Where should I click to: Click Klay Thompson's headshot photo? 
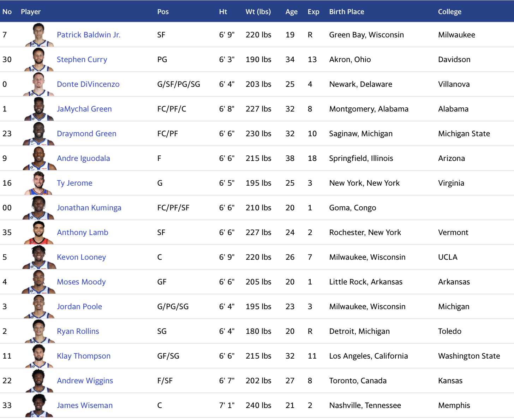(39, 356)
